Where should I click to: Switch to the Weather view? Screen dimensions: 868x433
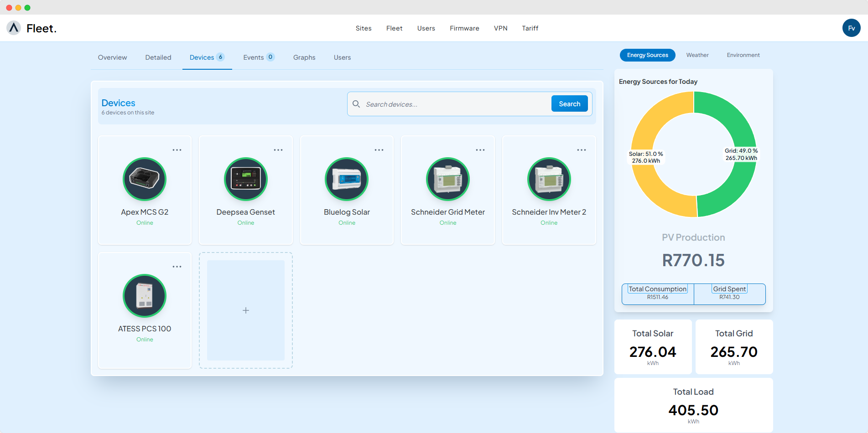point(697,55)
